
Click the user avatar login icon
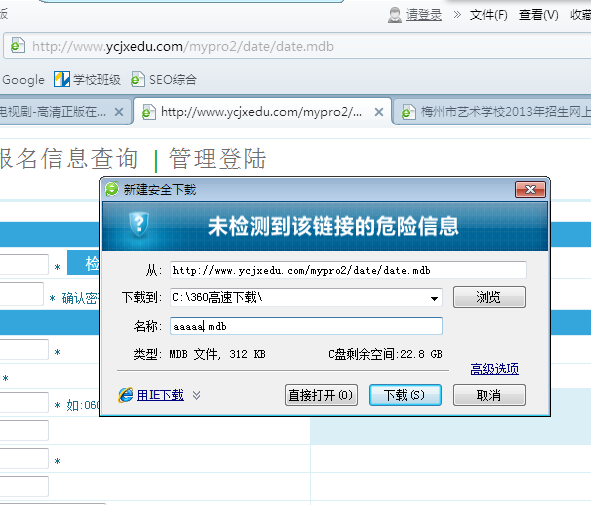(x=395, y=15)
